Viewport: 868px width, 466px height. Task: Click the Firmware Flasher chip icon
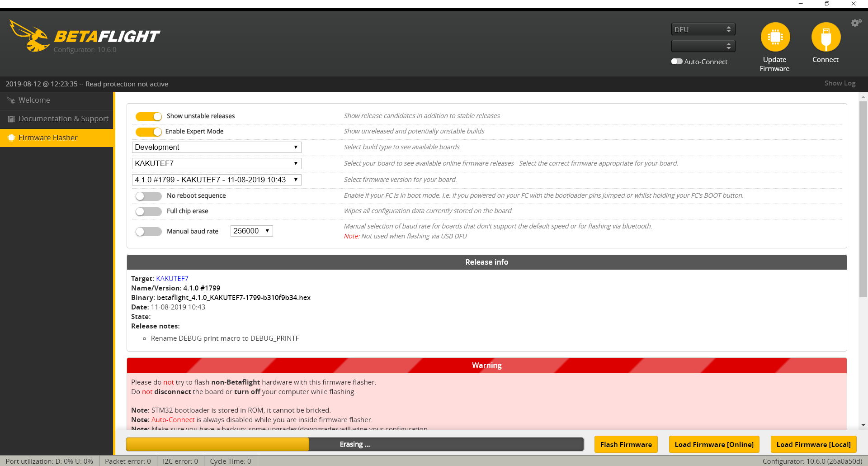(11, 138)
